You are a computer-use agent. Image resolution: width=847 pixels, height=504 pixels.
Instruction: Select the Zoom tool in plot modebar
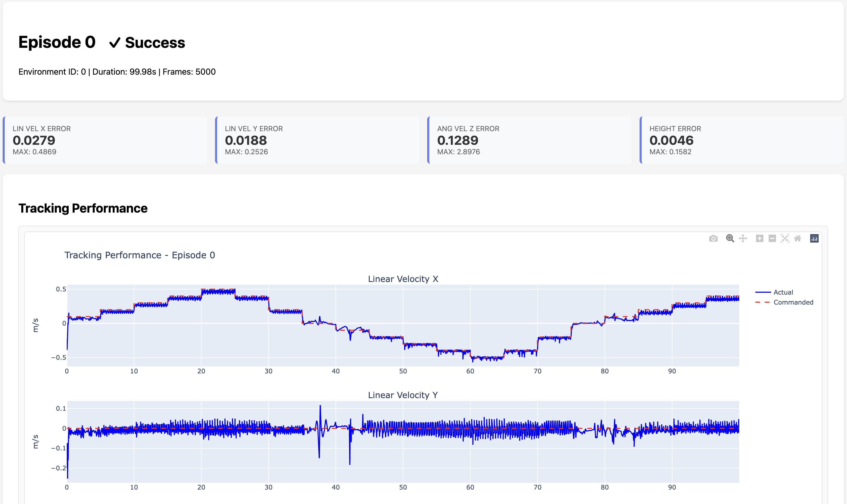pos(730,238)
